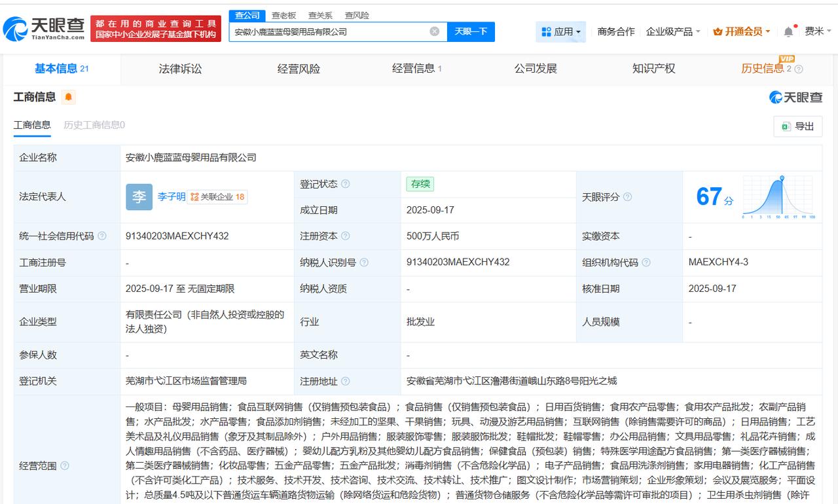Select the 工商信息 sub-tab
The height and width of the screenshot is (504, 838).
[x=32, y=125]
